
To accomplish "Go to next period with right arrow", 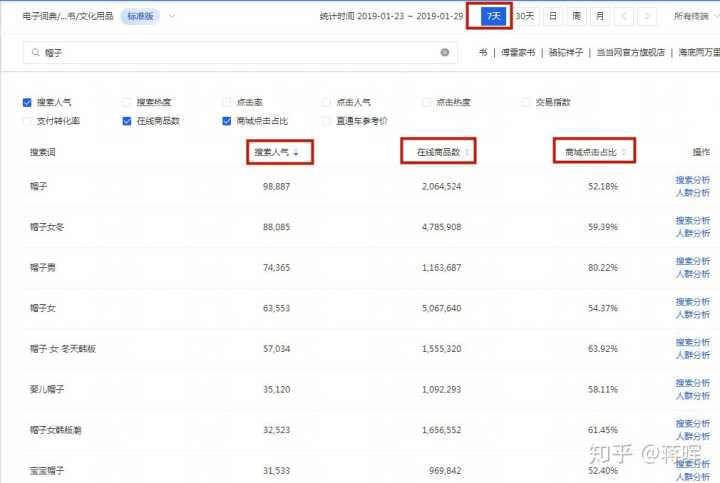I will [648, 16].
